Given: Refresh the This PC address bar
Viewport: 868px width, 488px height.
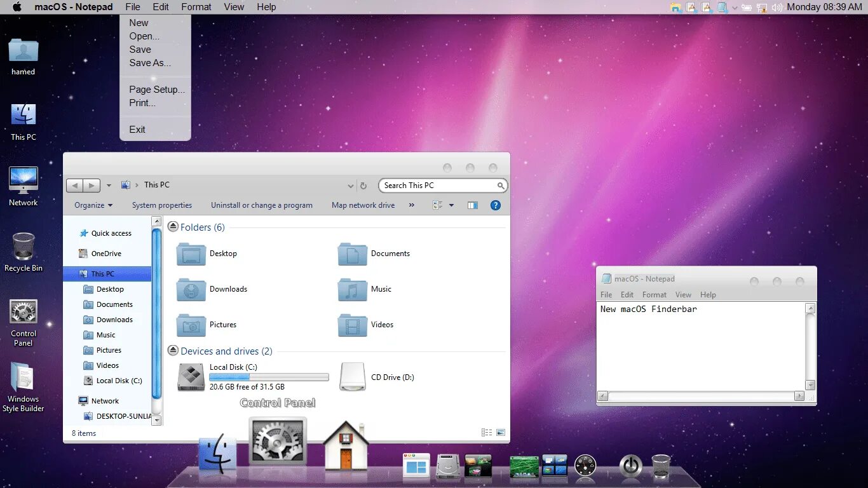Looking at the screenshot, I should 363,186.
